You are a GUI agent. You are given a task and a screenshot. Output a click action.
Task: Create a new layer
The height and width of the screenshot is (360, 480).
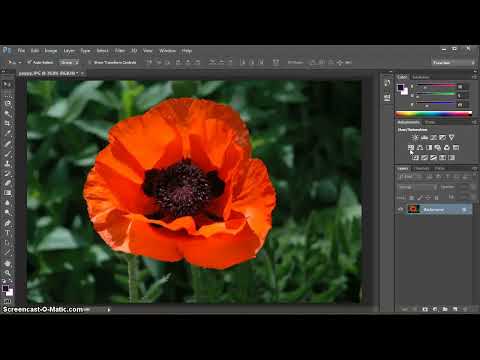(455, 309)
